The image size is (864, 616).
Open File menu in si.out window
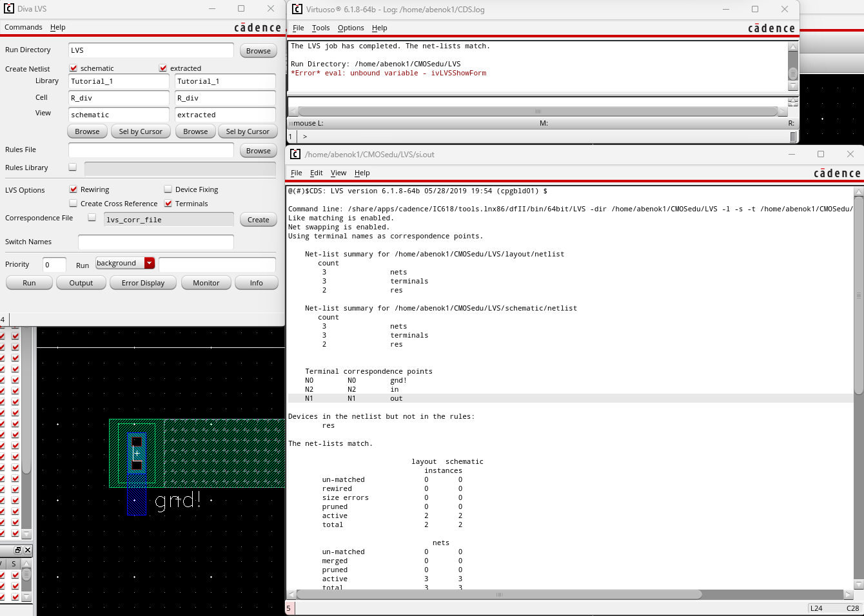pos(297,173)
